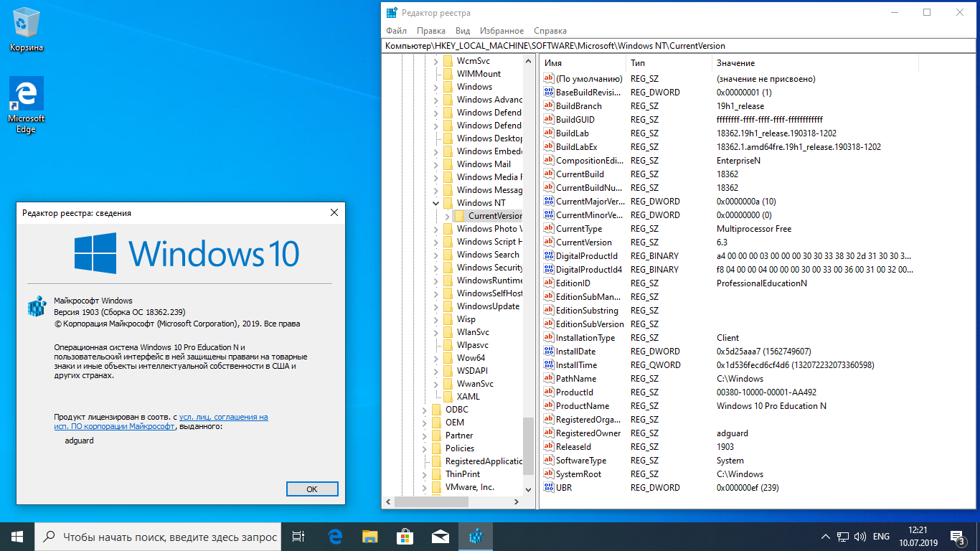This screenshot has height=551, width=980.
Task: Select the Wow64 tree key
Action: pos(471,358)
